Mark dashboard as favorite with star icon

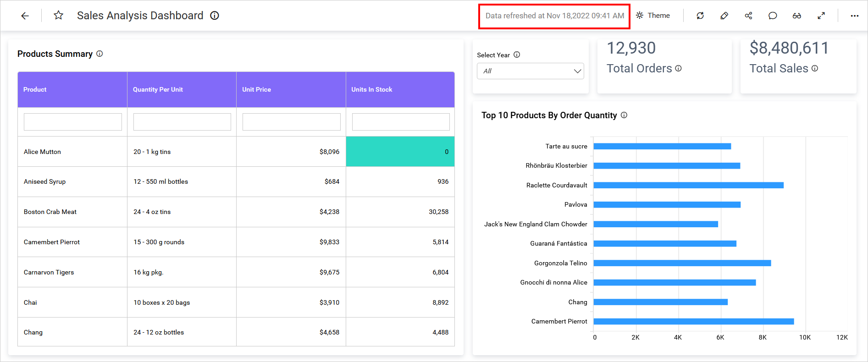pos(58,16)
